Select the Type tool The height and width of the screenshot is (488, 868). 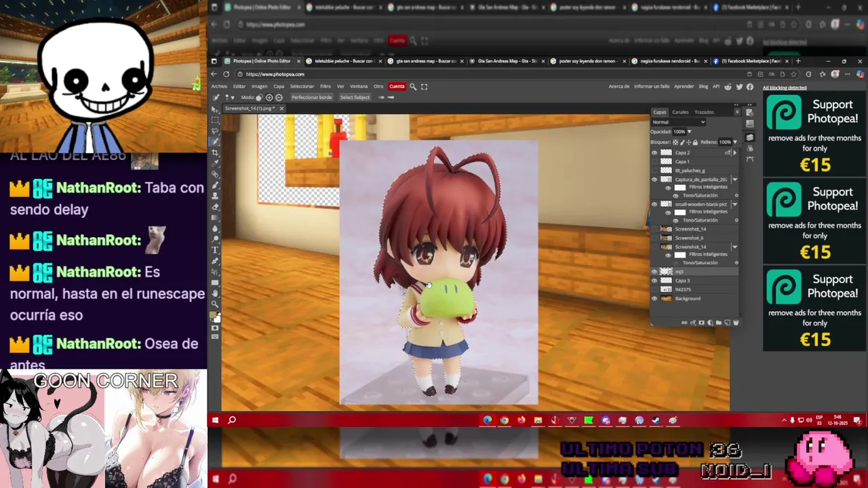coord(215,250)
